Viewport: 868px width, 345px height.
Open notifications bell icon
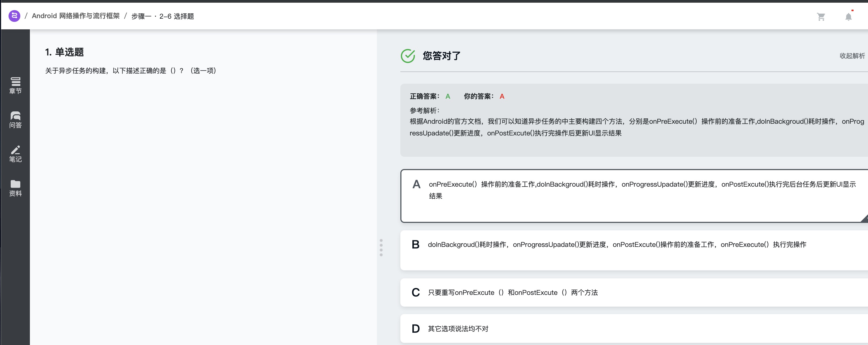tap(848, 17)
